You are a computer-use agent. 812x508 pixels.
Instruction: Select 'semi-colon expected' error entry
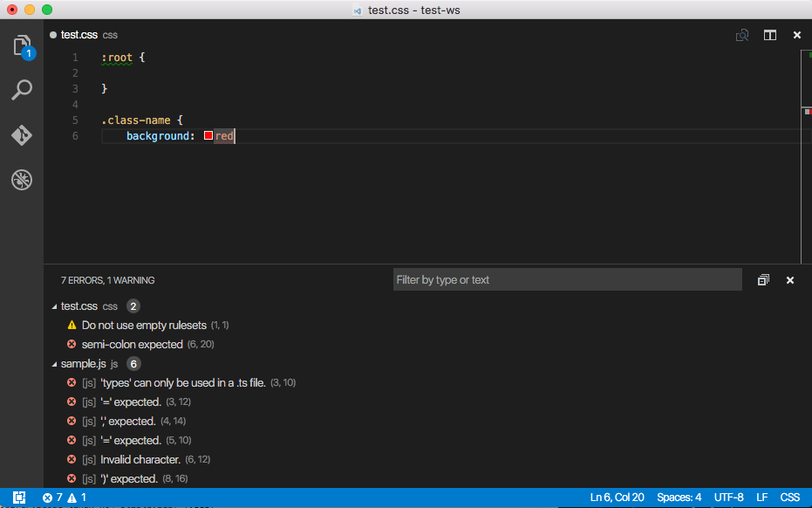click(x=132, y=345)
